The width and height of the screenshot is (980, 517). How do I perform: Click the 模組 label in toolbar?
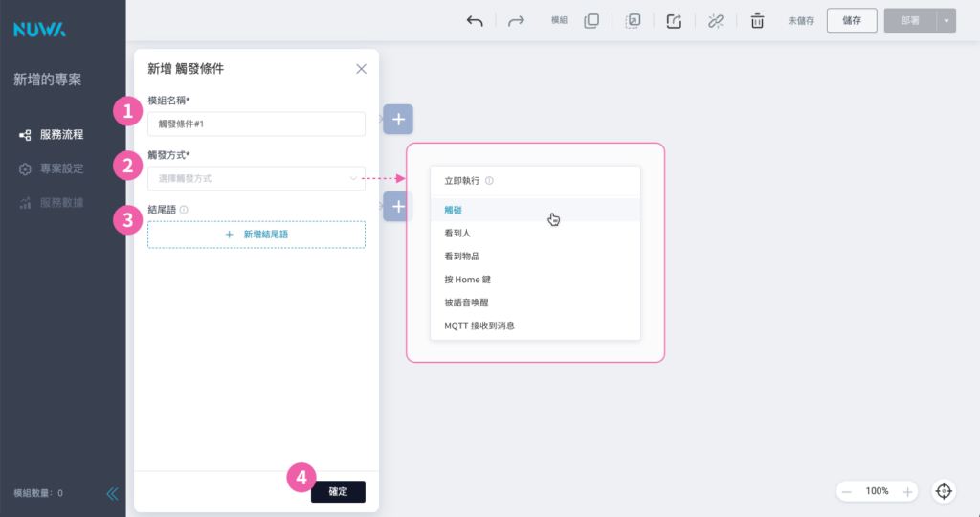559,21
